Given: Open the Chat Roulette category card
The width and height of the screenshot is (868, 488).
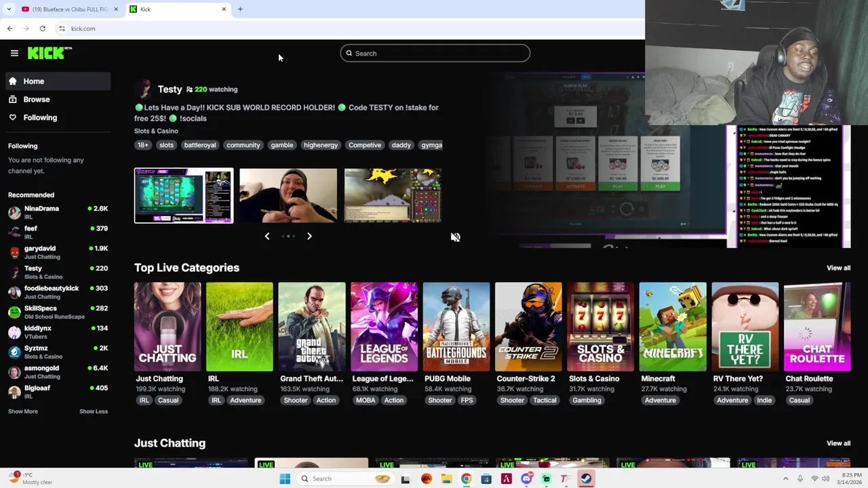Looking at the screenshot, I should [x=817, y=327].
